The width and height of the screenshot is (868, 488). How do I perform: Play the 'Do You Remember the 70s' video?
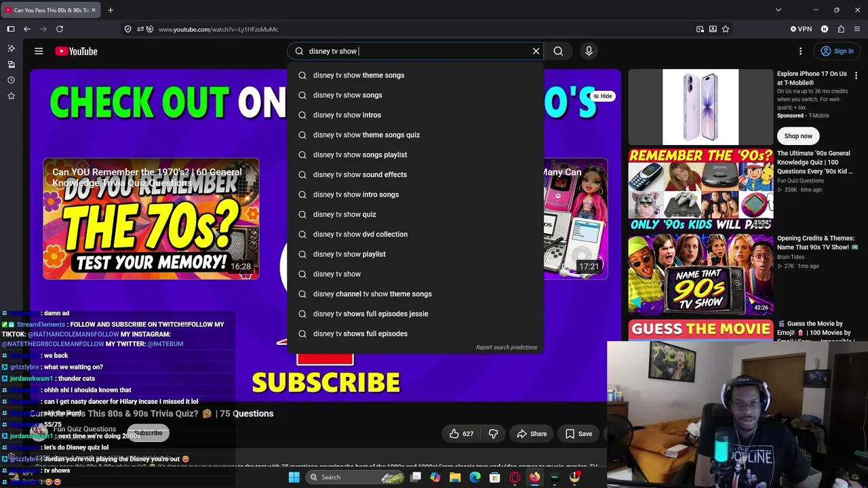[151, 219]
